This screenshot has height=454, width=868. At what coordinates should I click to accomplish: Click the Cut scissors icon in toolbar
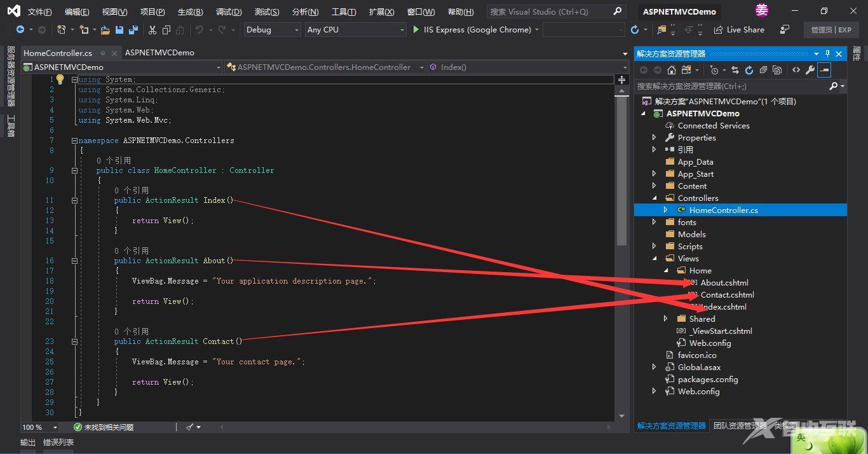click(153, 30)
